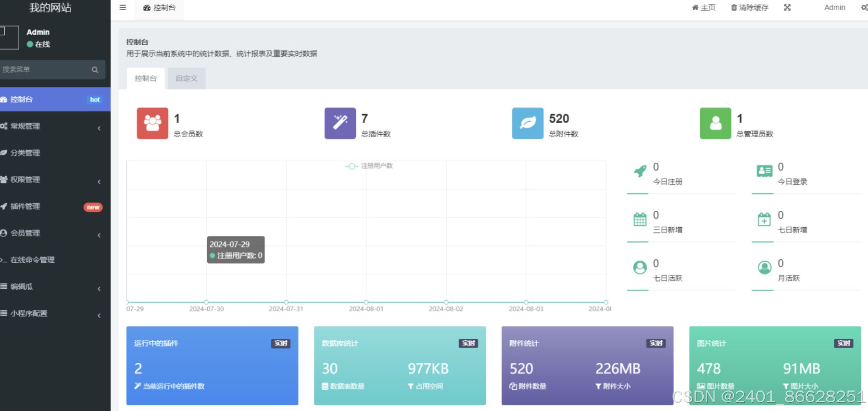Click the purple 总插件数 wand icon

coord(340,123)
